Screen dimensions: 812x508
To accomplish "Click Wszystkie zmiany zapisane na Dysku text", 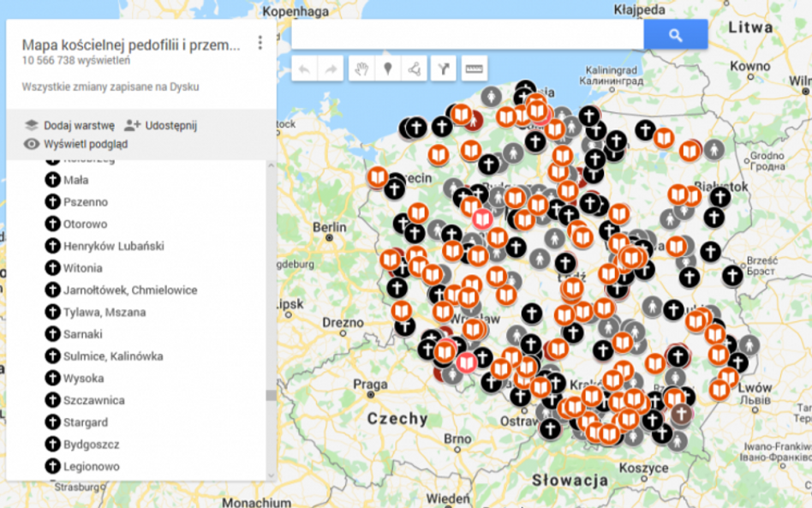I will (x=110, y=87).
